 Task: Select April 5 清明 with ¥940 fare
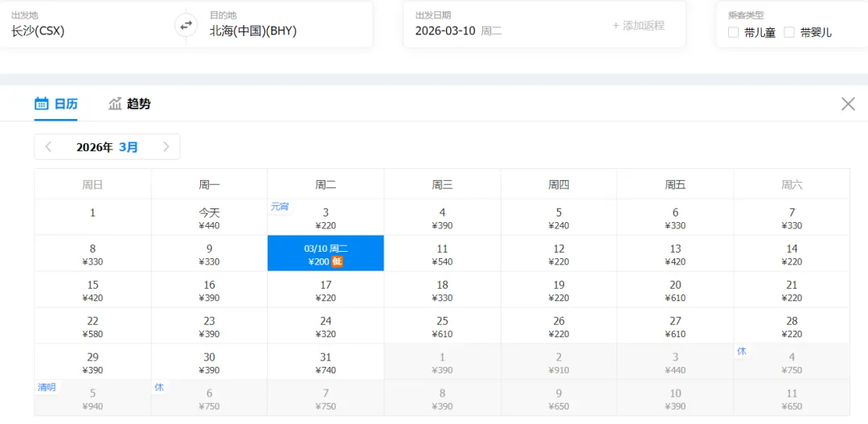[92, 398]
